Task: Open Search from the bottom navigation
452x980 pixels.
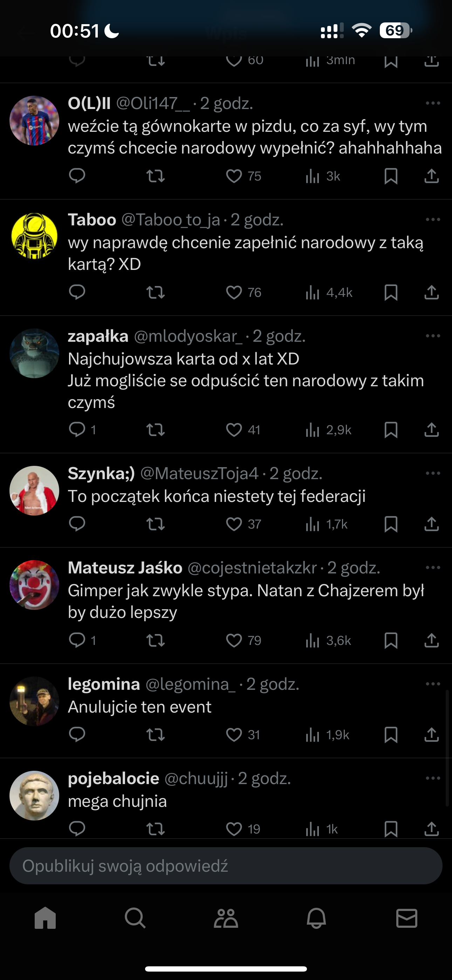Action: (135, 918)
